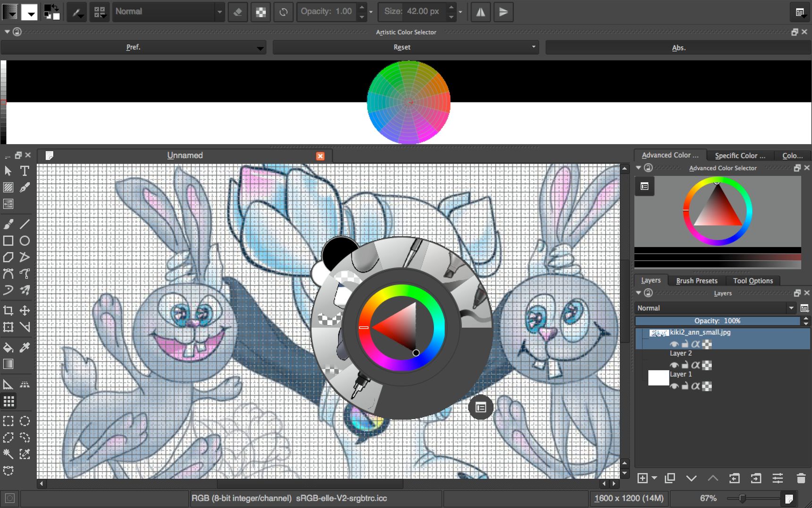Open the pattern preset dropdown
812x508 pixels.
29,12
